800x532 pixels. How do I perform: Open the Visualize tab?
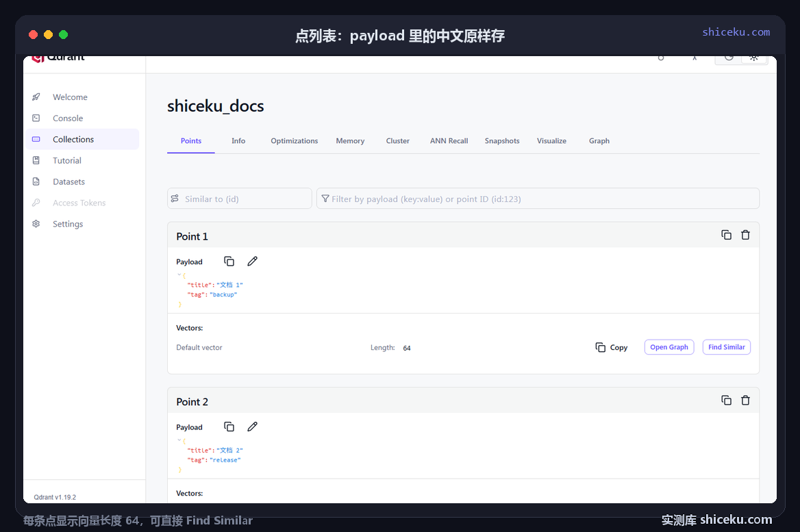click(x=551, y=141)
